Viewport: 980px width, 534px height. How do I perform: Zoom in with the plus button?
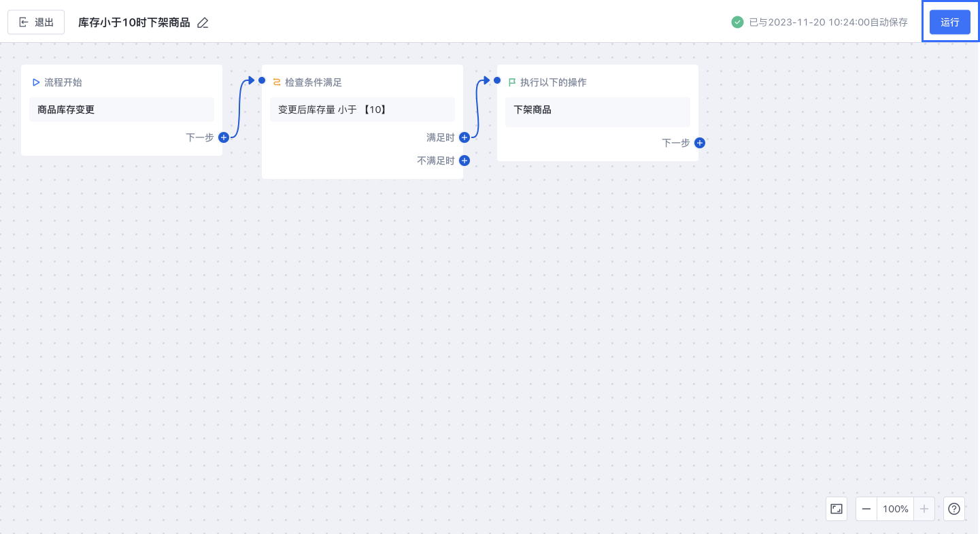click(924, 509)
